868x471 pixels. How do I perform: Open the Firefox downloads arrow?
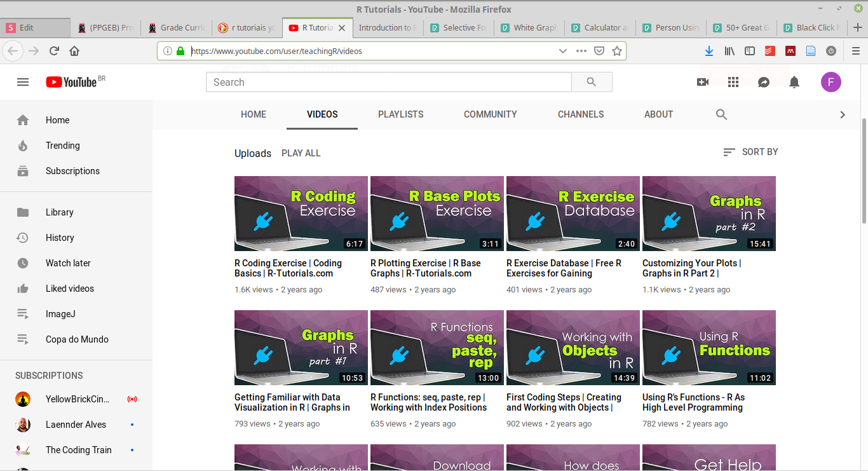(709, 51)
